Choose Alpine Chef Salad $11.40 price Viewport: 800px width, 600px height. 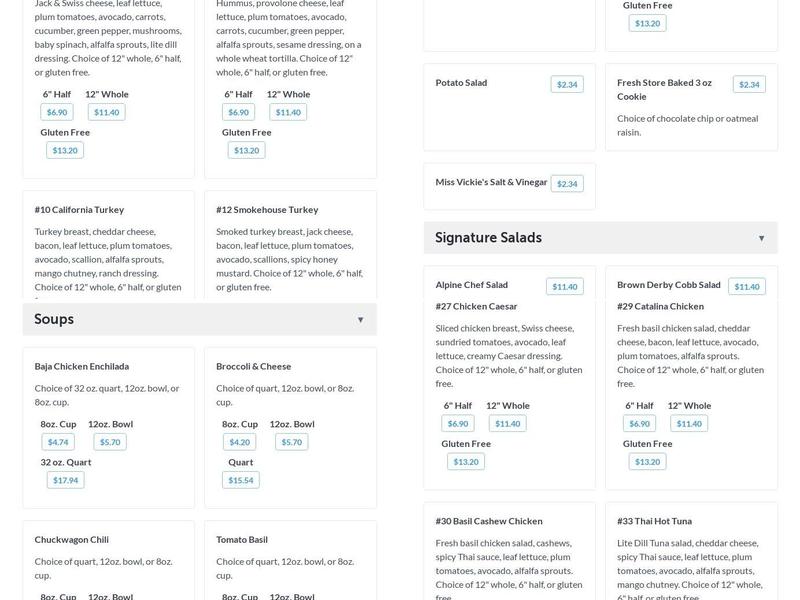565,287
